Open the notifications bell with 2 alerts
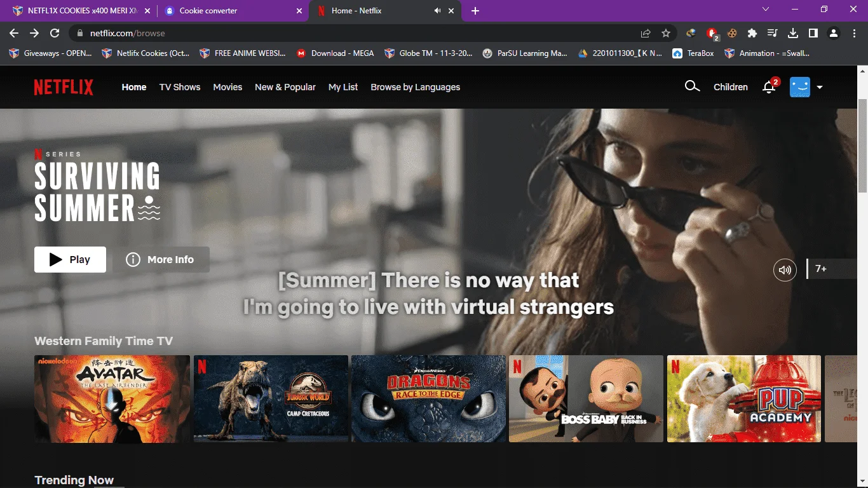The image size is (868, 488). tap(770, 86)
